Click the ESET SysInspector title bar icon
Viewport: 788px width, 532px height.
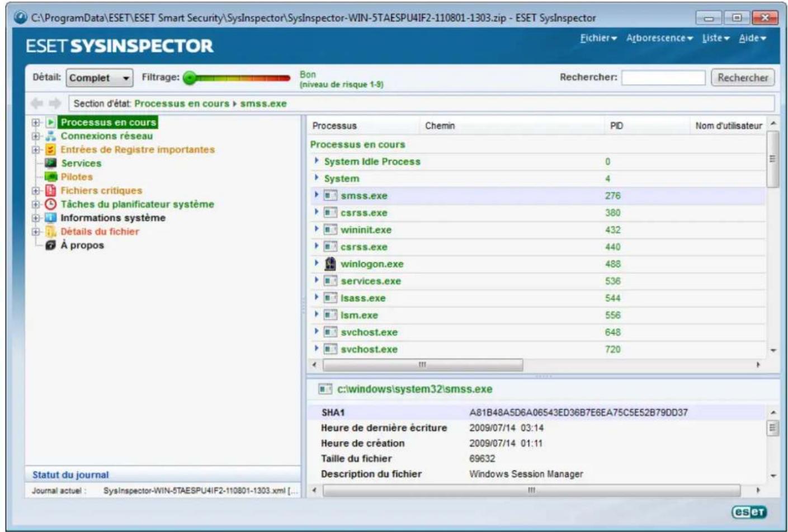coord(21,18)
